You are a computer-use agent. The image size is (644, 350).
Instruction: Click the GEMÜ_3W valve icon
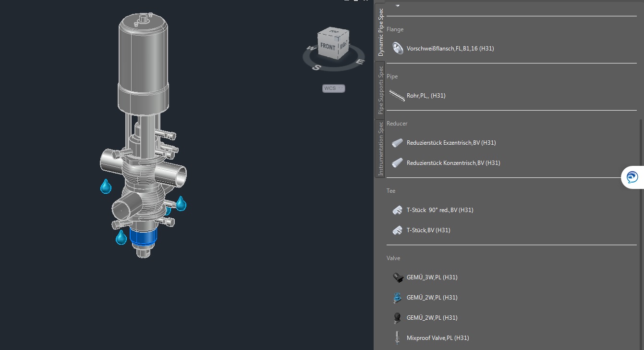click(397, 277)
